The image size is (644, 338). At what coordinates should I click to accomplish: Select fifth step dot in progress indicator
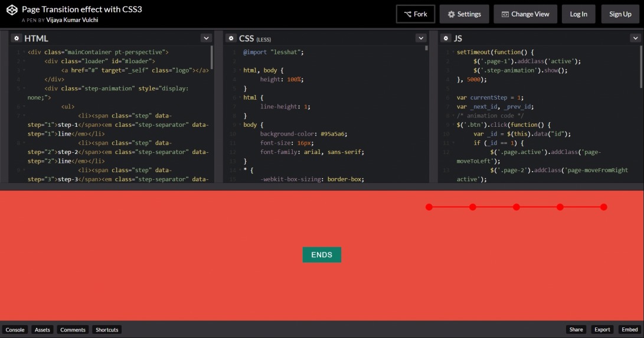[x=603, y=207]
